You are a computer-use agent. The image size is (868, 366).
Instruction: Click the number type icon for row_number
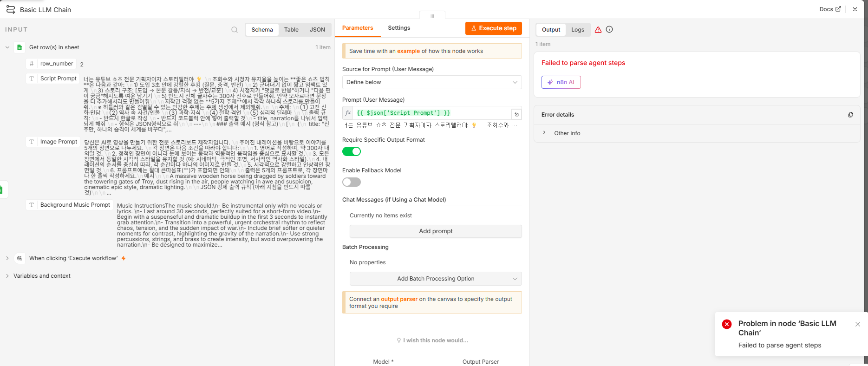(x=32, y=64)
